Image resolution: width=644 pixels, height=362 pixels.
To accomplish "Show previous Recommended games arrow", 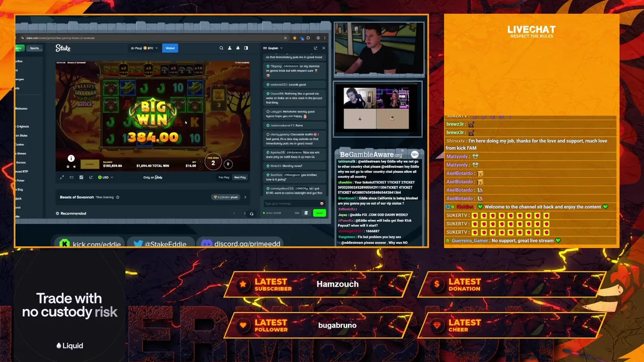I will 234,214.
